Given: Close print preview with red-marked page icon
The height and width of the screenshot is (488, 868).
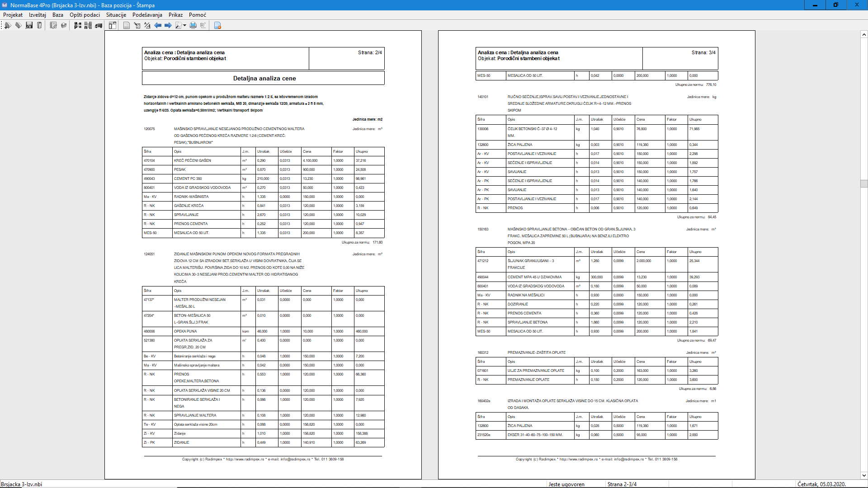Looking at the screenshot, I should point(217,25).
